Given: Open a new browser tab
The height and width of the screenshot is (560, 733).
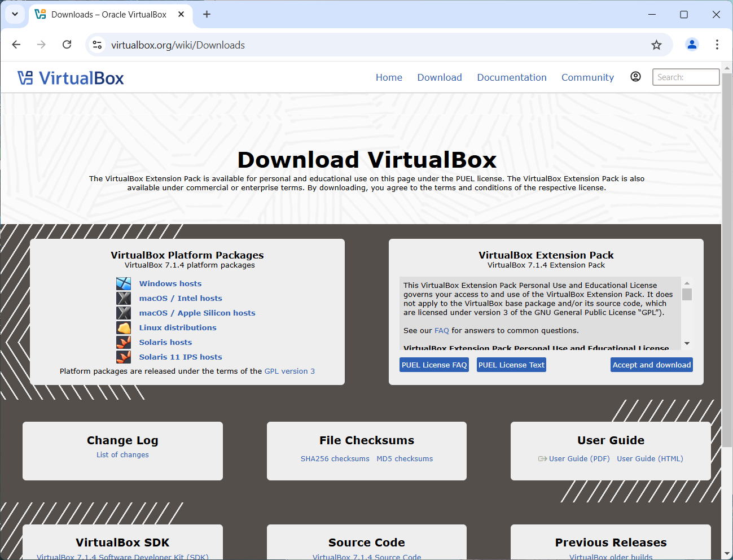Looking at the screenshot, I should 207,14.
